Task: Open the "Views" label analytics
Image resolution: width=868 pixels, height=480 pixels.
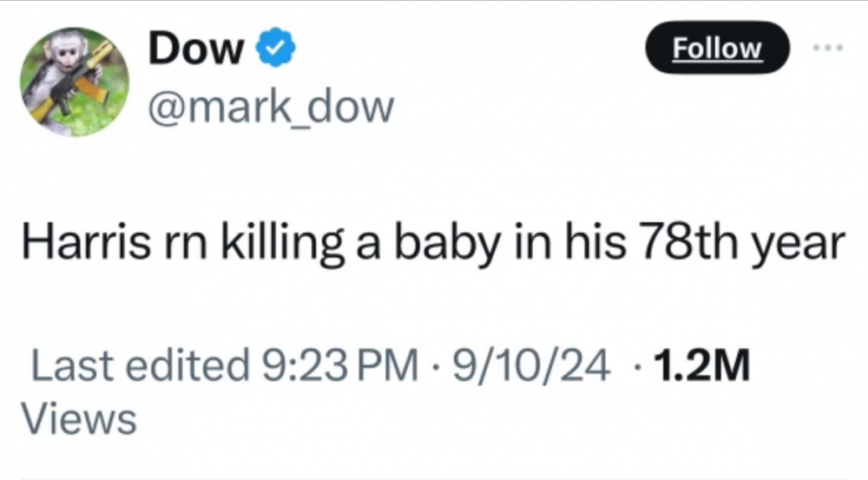Action: [x=79, y=419]
